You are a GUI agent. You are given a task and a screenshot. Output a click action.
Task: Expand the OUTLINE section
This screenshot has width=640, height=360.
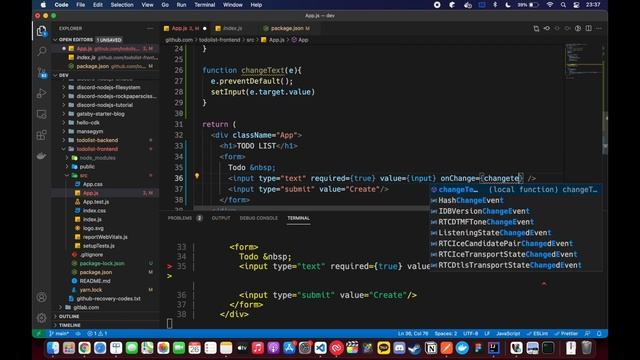tap(69, 316)
